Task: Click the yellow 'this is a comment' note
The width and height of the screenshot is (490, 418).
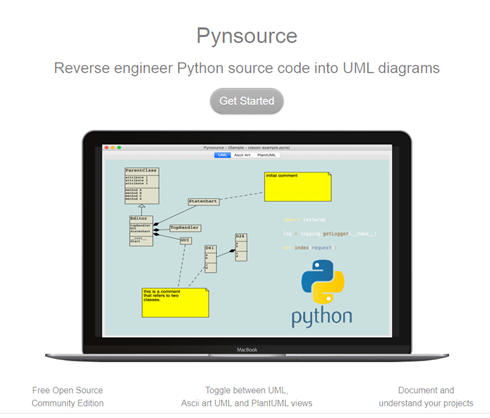Action: click(175, 303)
